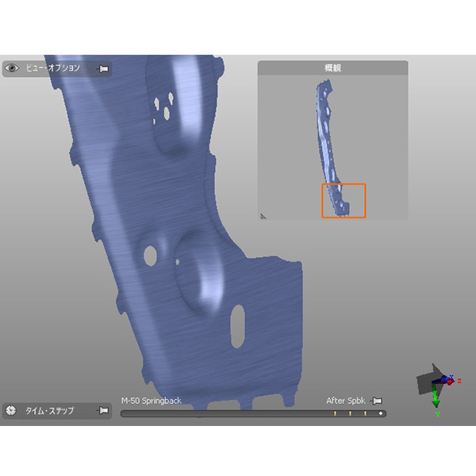Open the タイム・ステップ time step panel
The height and width of the screenshot is (476, 476).
(x=57, y=411)
